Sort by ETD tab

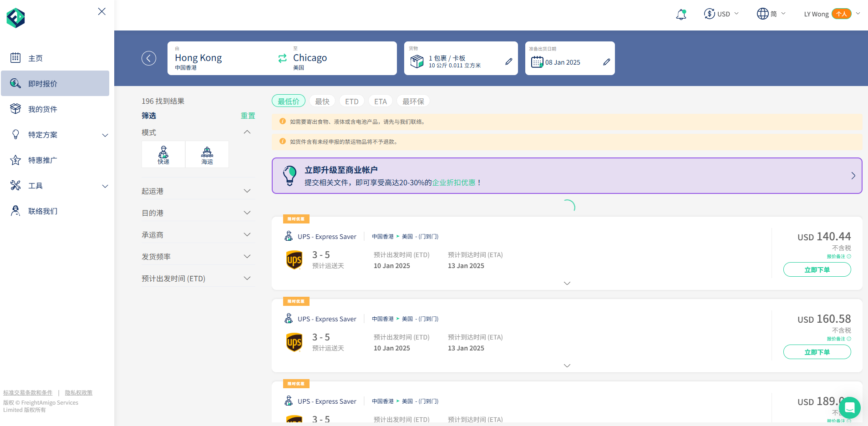352,101
